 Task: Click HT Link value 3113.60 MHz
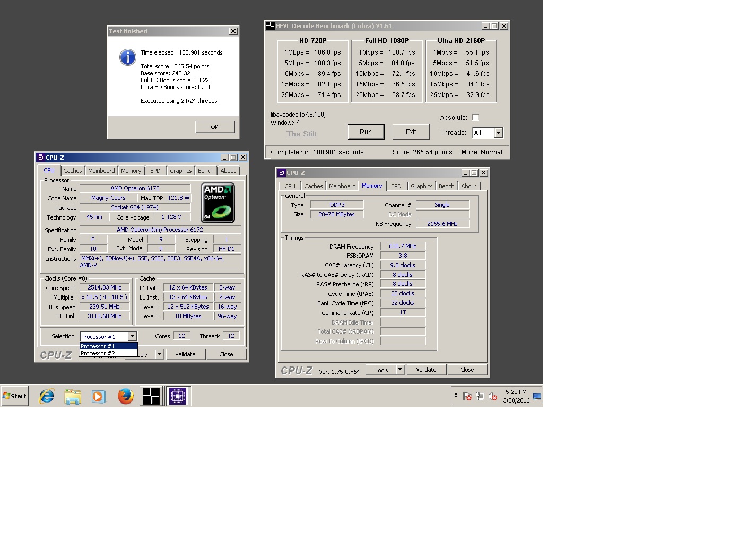[105, 316]
